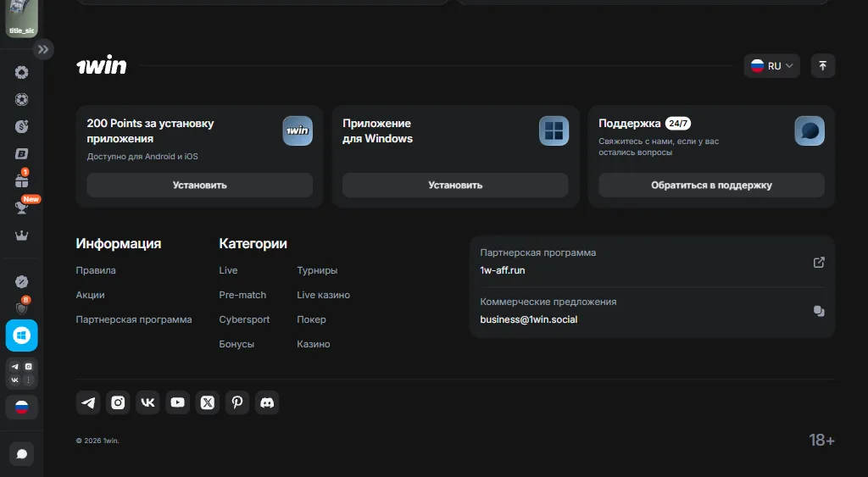
Task: Open VK icon in sidebar social group
Action: click(15, 380)
